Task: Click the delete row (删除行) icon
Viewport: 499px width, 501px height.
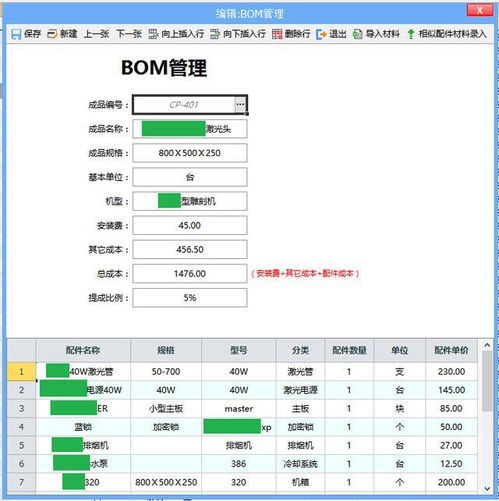Action: pos(277,34)
